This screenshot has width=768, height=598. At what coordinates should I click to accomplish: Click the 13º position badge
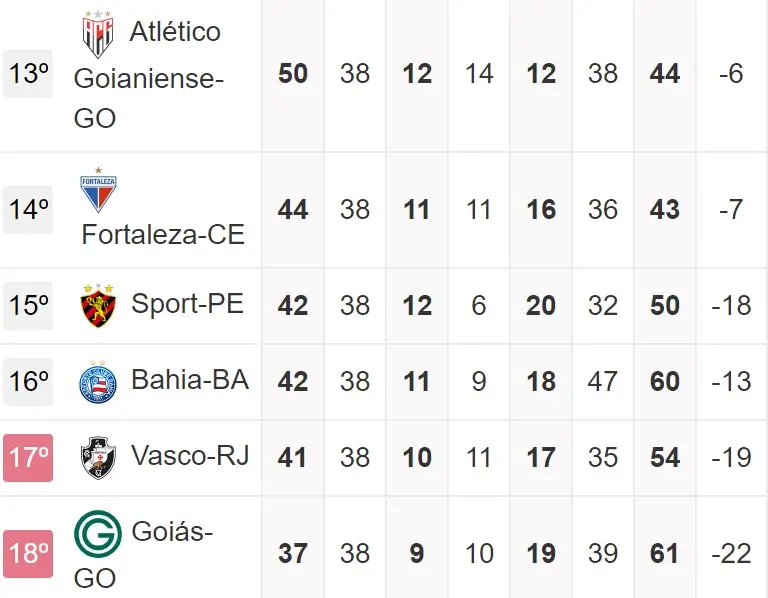[28, 74]
